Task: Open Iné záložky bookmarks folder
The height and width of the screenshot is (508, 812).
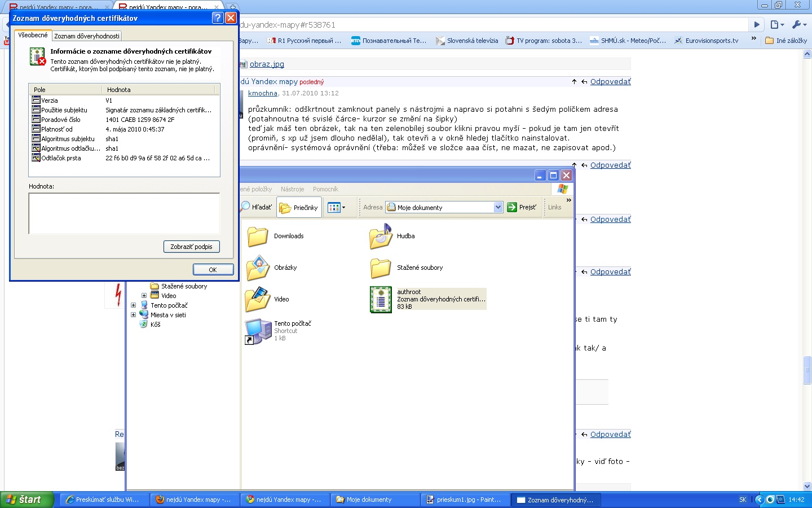Action: 786,41
